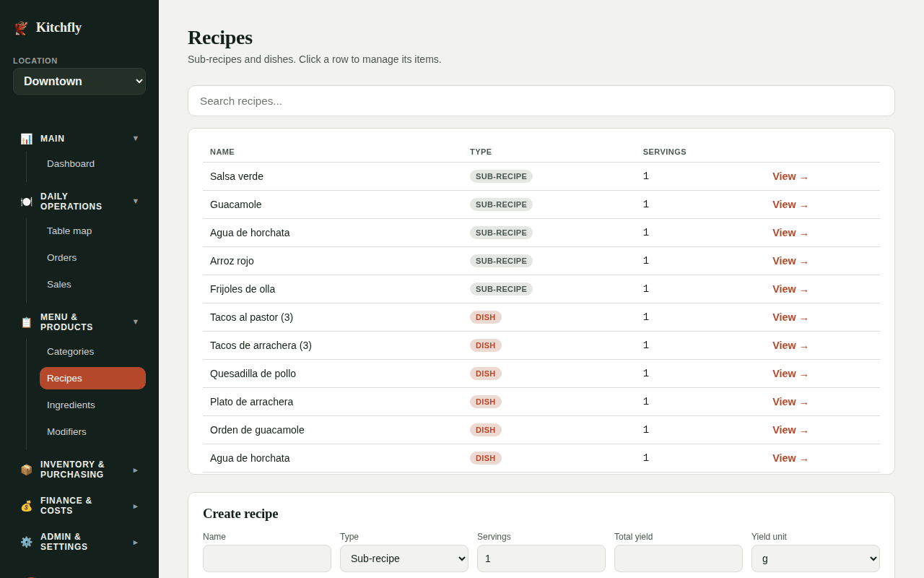Image resolution: width=924 pixels, height=578 pixels.
Task: Expand the Inventory & Purchasing section arrow
Action: pyautogui.click(x=136, y=470)
